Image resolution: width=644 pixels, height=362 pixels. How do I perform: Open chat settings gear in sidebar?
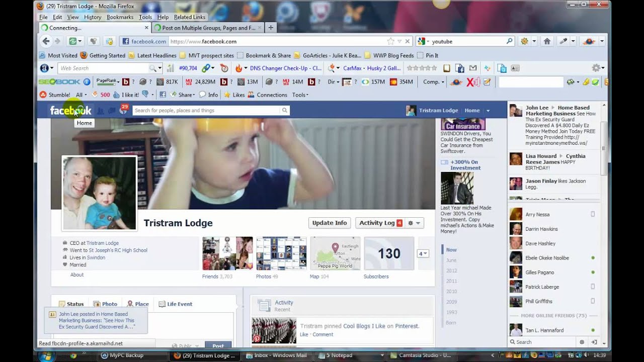582,342
